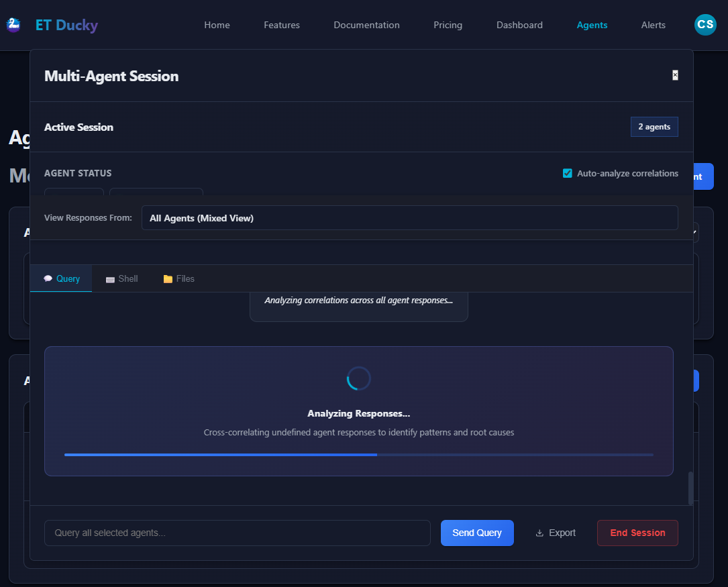The height and width of the screenshot is (587, 728).
Task: Focus the 'Query all selected agents' input
Action: click(x=237, y=533)
